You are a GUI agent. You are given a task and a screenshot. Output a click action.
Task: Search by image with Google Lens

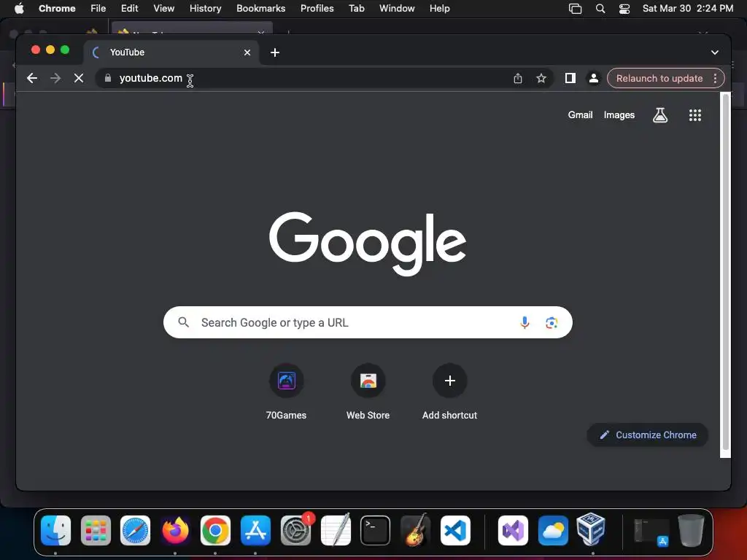tap(551, 322)
